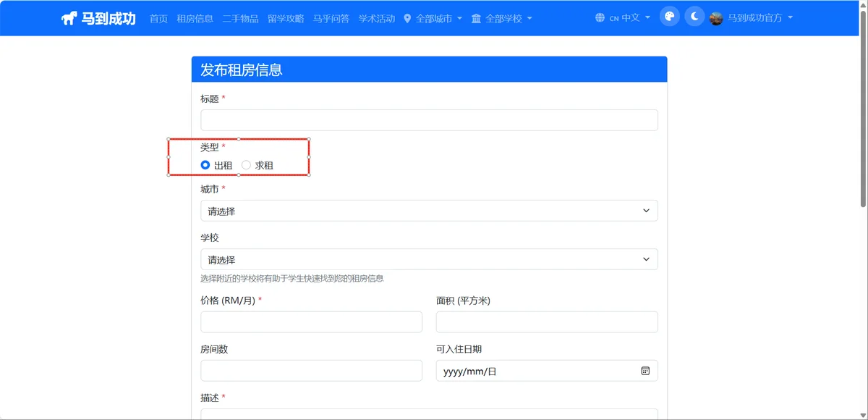The width and height of the screenshot is (868, 420).
Task: Expand the 全部城市 menu
Action: [x=433, y=18]
